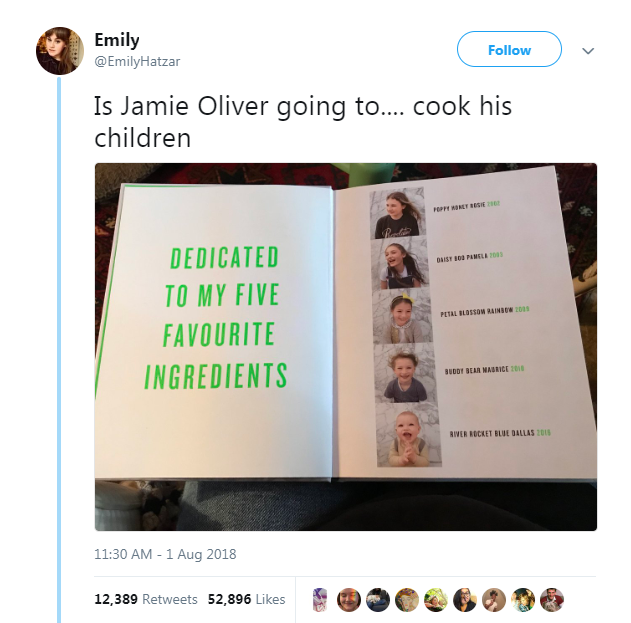Click the seventh liker avatar with beige background
The height and width of the screenshot is (623, 631).
[494, 599]
